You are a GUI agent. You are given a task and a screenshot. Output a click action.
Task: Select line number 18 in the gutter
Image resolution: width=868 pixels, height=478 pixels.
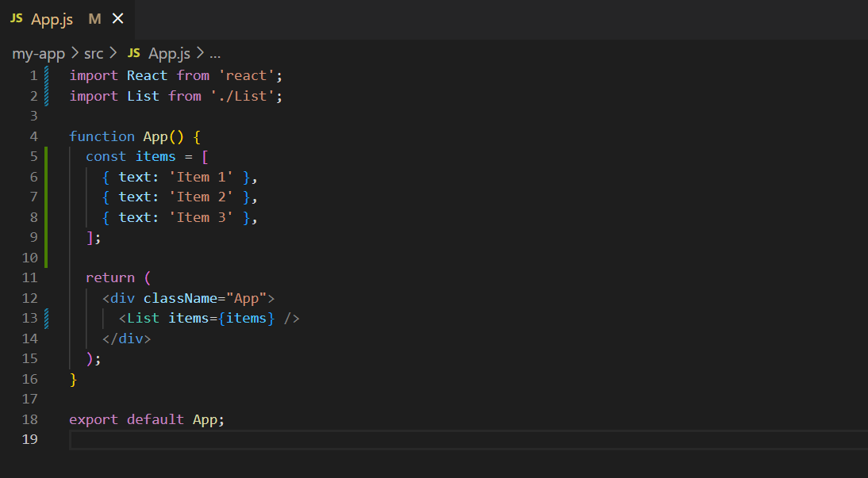tap(30, 419)
